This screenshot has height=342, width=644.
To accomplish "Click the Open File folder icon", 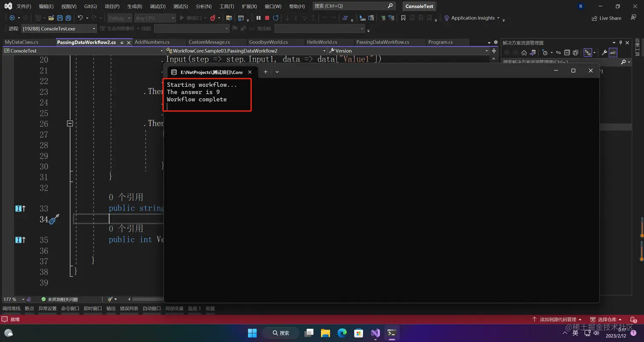I will pyautogui.click(x=51, y=18).
